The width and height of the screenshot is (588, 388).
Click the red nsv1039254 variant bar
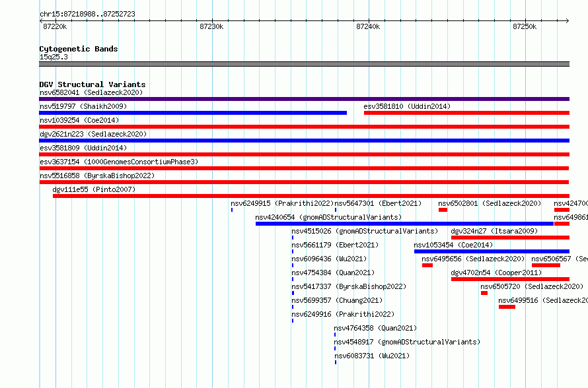(x=304, y=127)
